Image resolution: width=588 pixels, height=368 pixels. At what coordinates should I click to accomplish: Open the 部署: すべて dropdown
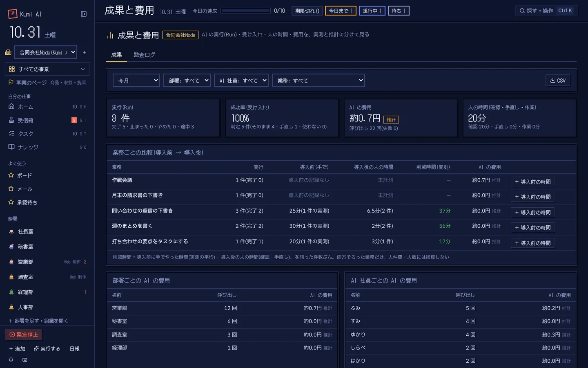point(187,81)
